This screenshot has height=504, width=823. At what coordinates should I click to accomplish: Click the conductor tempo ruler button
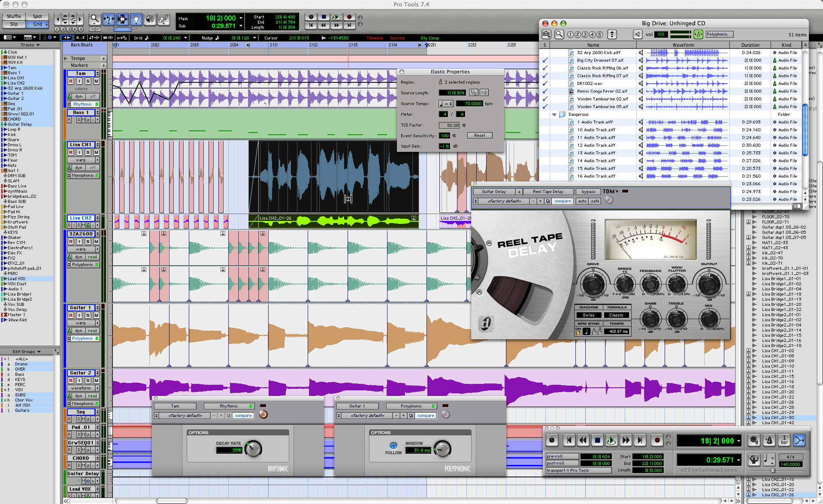[754, 460]
